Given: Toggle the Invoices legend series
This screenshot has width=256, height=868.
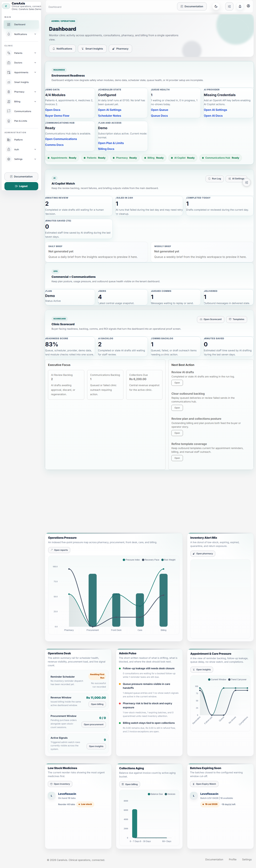Looking at the screenshot, I should [x=170, y=794].
